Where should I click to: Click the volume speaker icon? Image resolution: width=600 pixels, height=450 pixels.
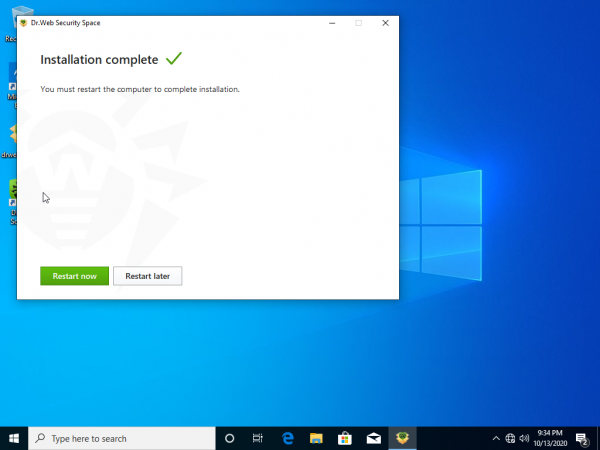pos(524,438)
